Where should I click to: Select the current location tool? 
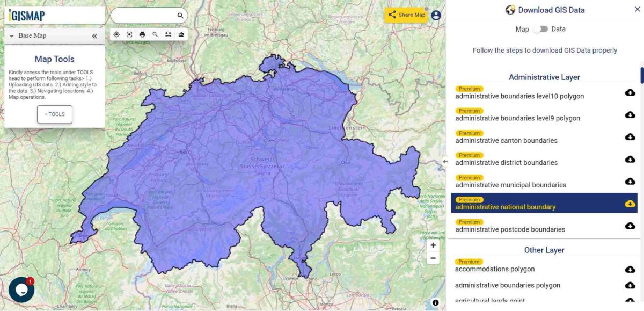pos(116,34)
